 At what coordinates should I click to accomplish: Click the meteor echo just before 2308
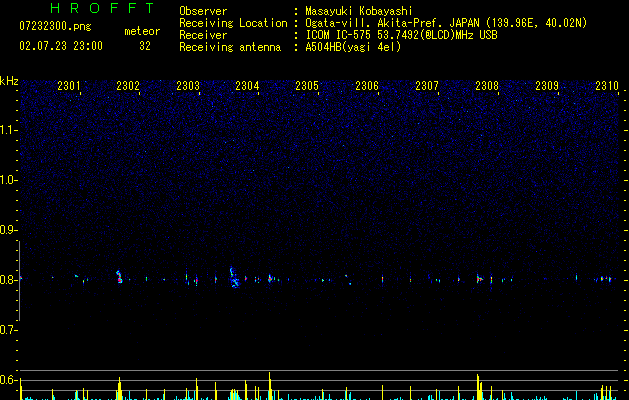479,278
